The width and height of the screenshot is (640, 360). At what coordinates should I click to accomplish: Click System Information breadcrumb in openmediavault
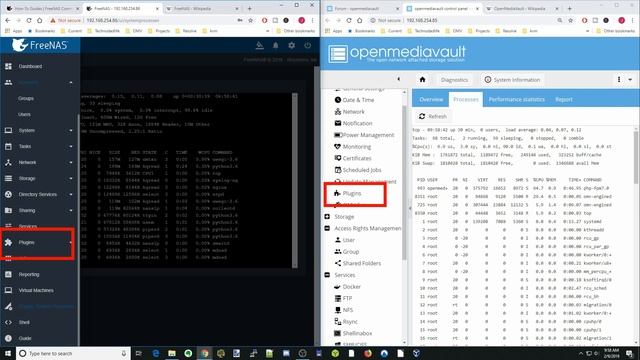click(x=512, y=80)
